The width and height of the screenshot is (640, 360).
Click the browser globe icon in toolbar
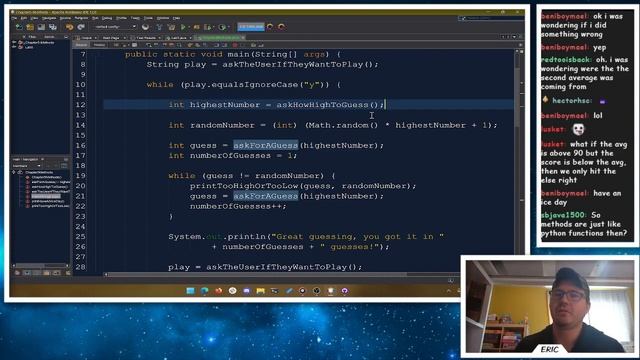pos(145,27)
